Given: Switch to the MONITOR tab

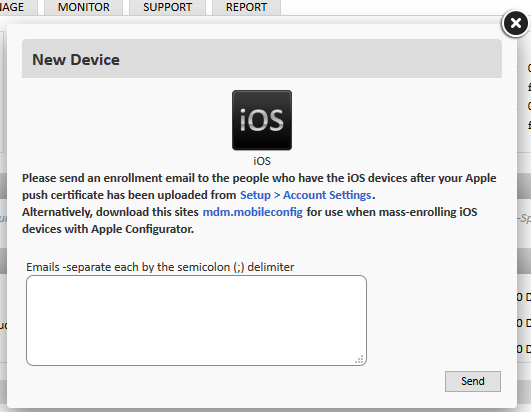Looking at the screenshot, I should tap(84, 7).
